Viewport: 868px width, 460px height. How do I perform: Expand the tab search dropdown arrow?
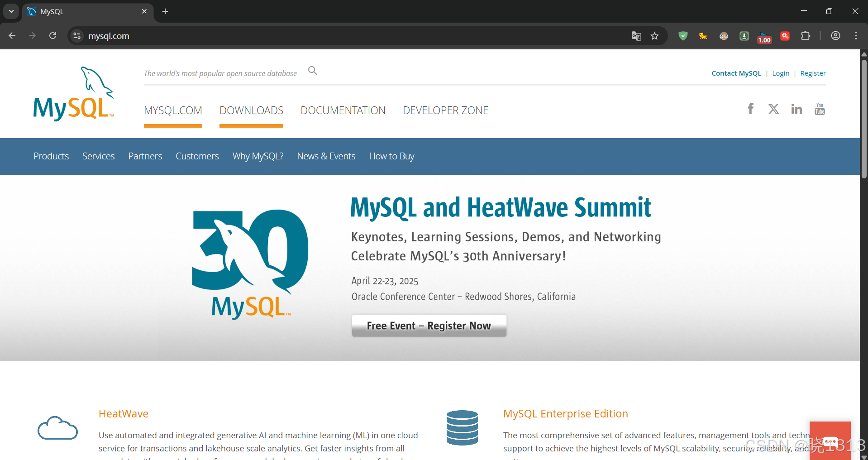coord(11,11)
